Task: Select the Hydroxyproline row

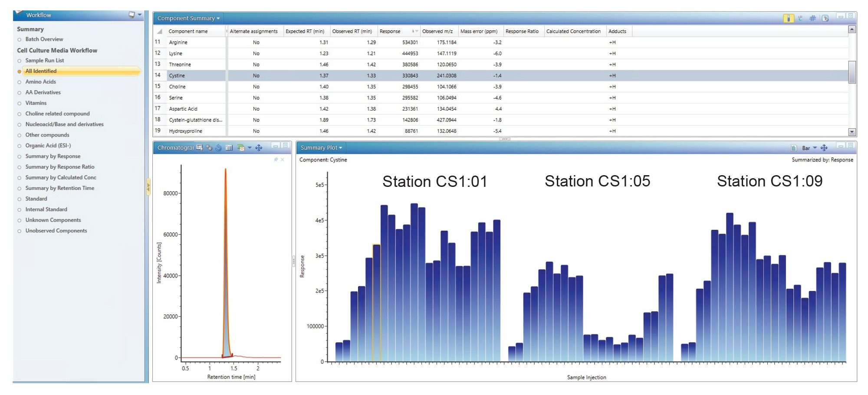Action: coord(501,131)
